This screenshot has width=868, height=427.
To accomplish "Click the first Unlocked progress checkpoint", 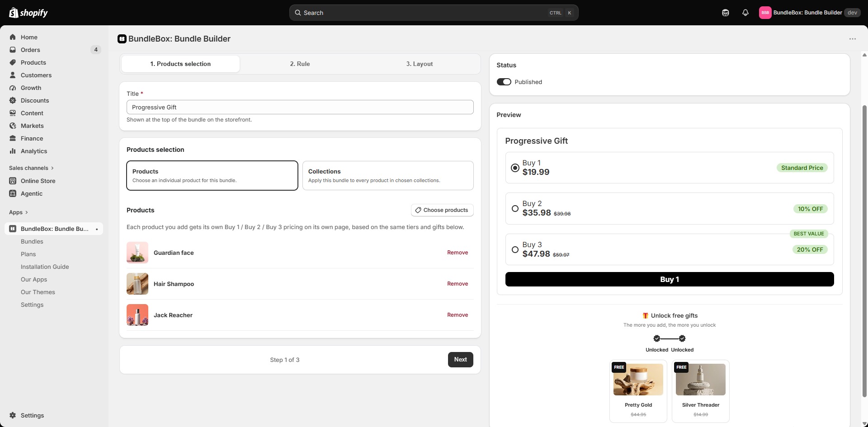I will [x=657, y=338].
